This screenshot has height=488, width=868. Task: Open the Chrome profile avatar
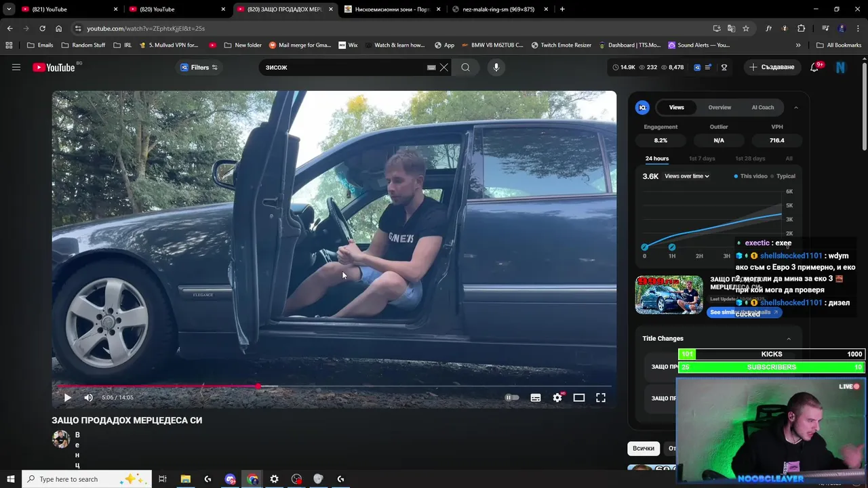[x=842, y=28]
